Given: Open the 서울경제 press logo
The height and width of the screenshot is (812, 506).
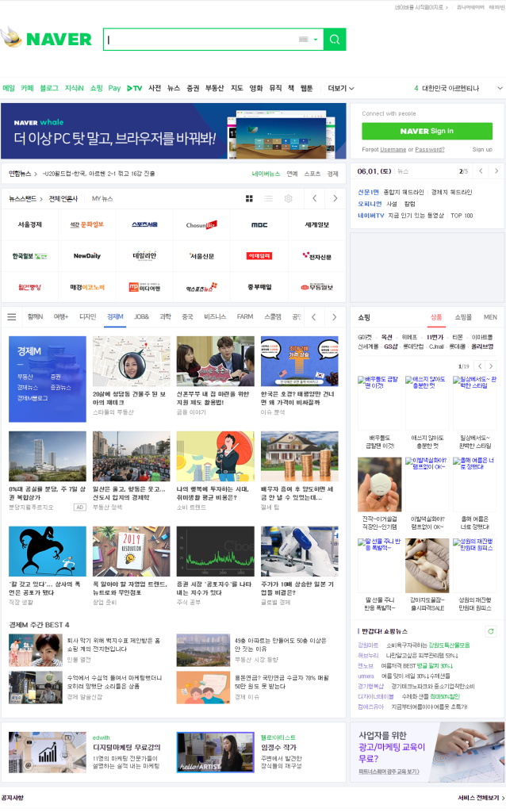Looking at the screenshot, I should click(x=30, y=224).
